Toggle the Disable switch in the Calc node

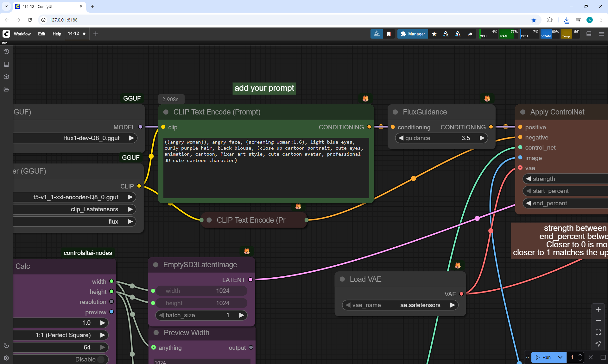click(x=101, y=359)
